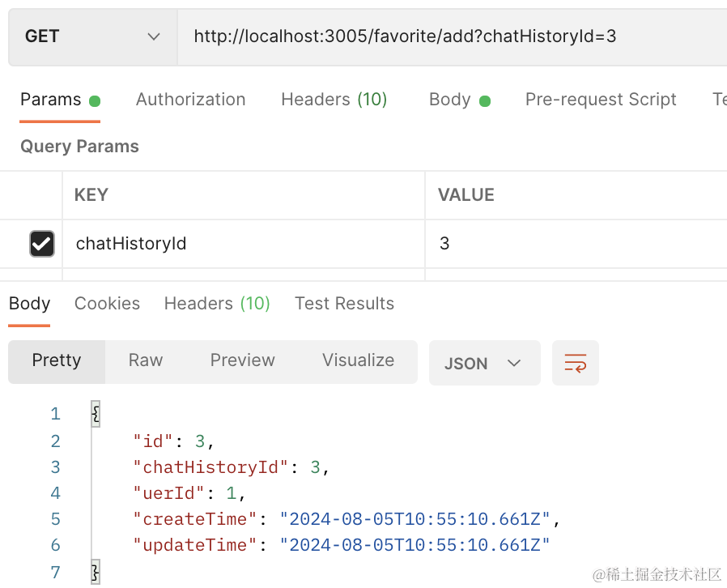Uncheck the chatHistoryId parameter checkbox
This screenshot has width=727, height=588.
(x=41, y=244)
